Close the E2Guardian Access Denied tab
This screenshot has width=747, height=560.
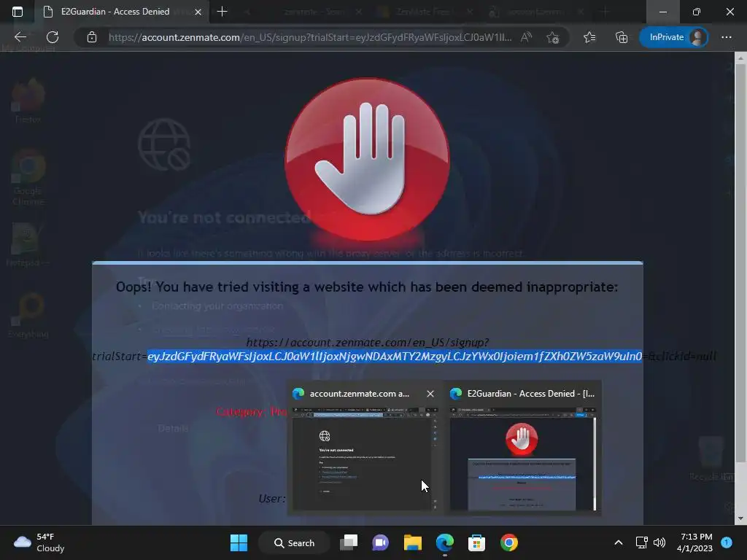pos(198,12)
